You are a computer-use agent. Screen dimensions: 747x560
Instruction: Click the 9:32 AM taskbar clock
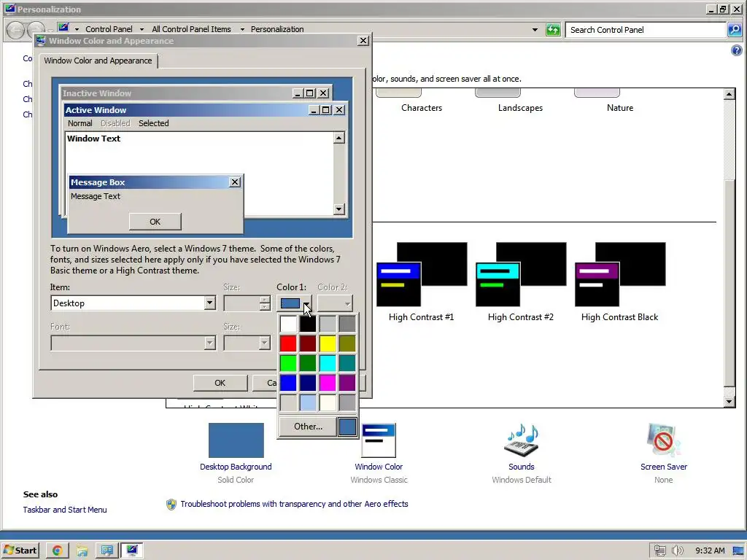point(710,551)
